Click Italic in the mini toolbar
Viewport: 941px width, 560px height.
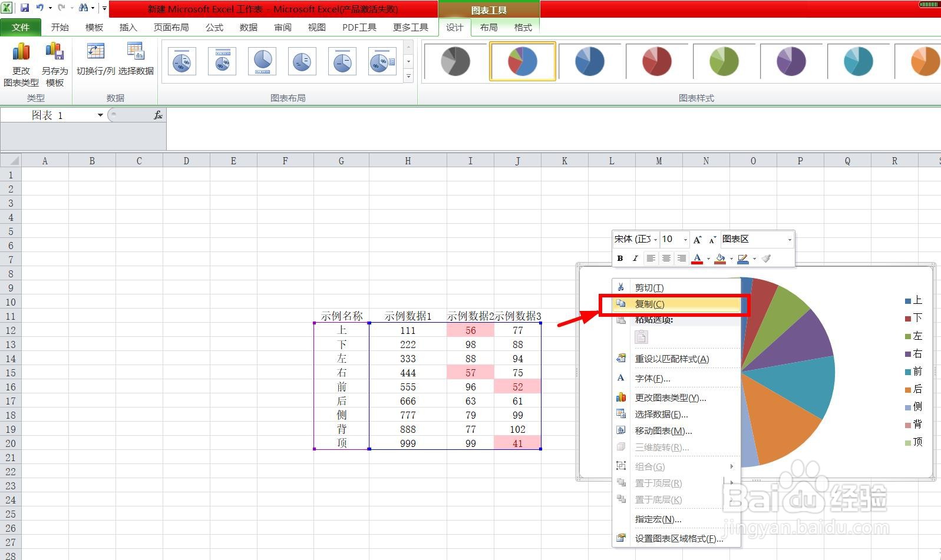pos(635,258)
